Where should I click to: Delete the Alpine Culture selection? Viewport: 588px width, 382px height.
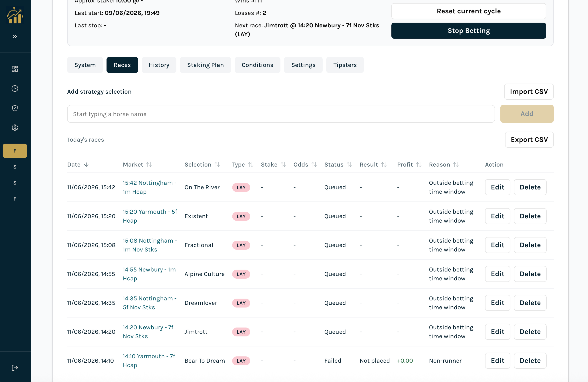pyautogui.click(x=530, y=274)
